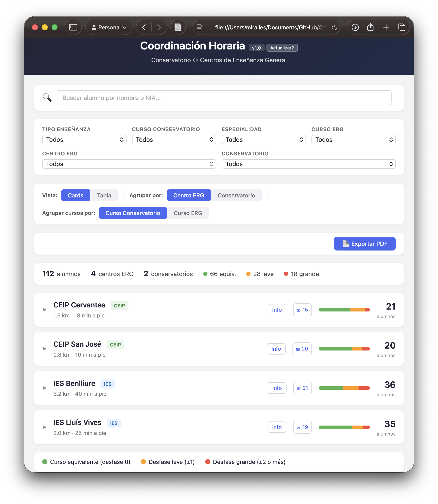Switch view to Tabla
The width and height of the screenshot is (438, 504).
[x=104, y=195]
